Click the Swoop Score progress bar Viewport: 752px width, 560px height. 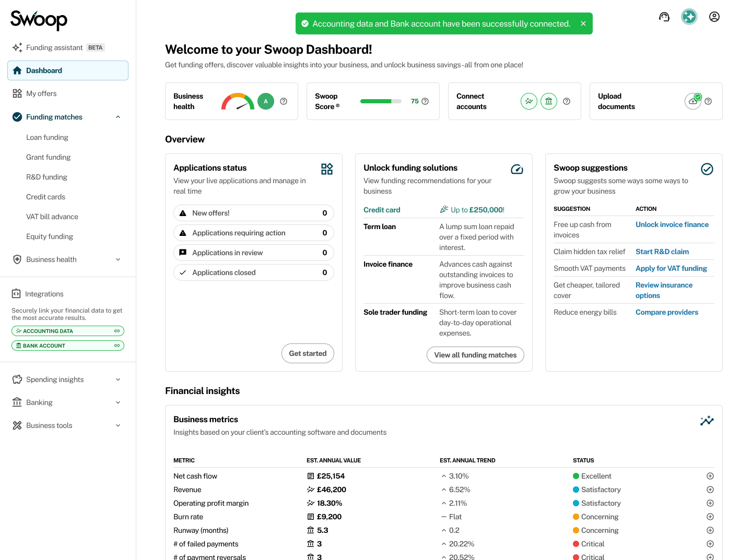pos(381,101)
